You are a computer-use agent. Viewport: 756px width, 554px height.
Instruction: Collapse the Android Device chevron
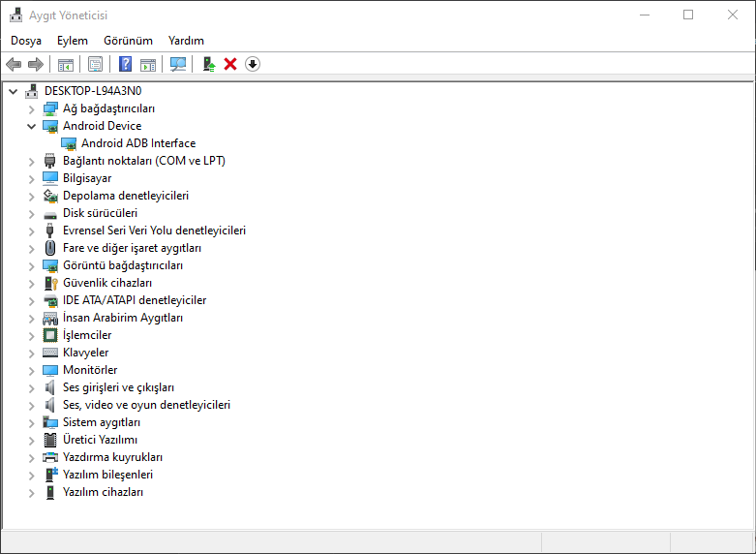[31, 127]
